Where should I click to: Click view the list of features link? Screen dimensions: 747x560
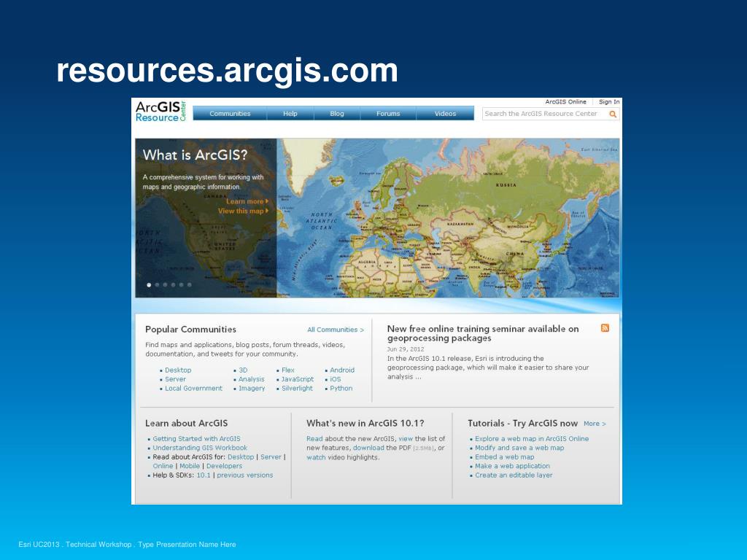pyautogui.click(x=406, y=438)
